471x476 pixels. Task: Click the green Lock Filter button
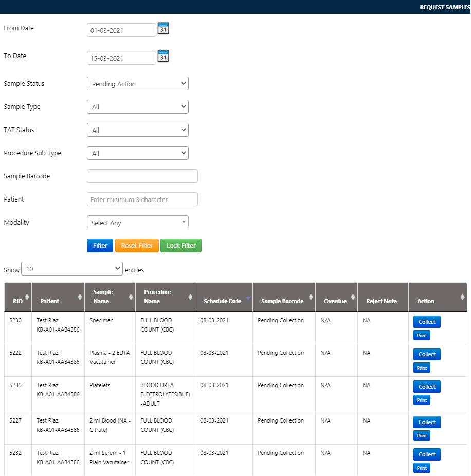point(181,246)
